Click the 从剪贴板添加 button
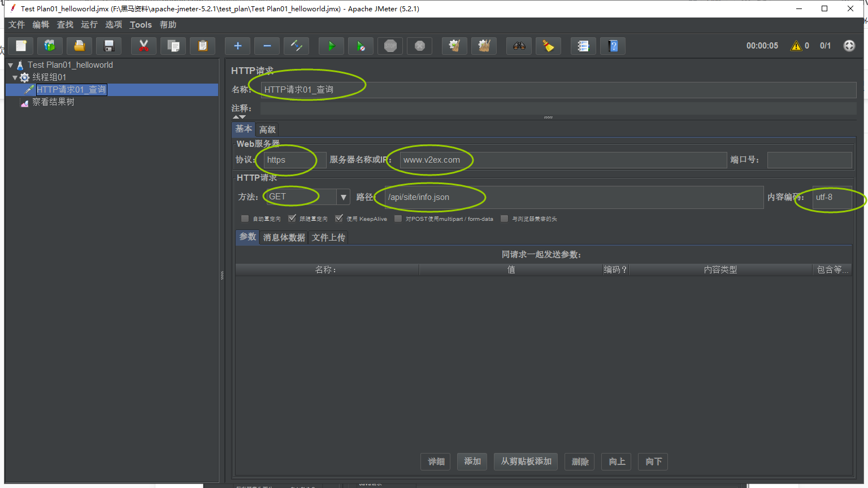Image resolution: width=868 pixels, height=488 pixels. pos(526,461)
